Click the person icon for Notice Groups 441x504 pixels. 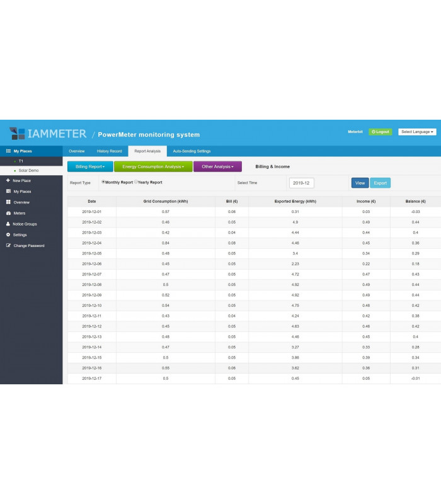click(8, 224)
